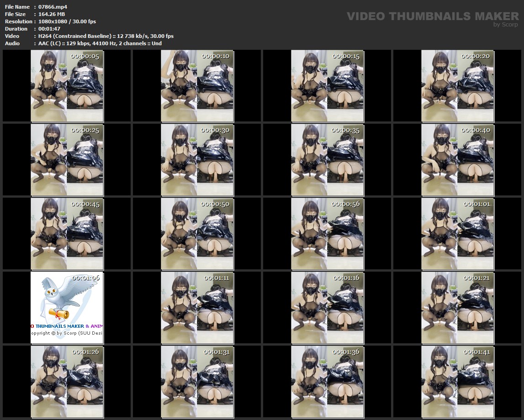Choose the 00:00:20 frame thumbnail
The height and width of the screenshot is (420, 524).
tap(458, 86)
